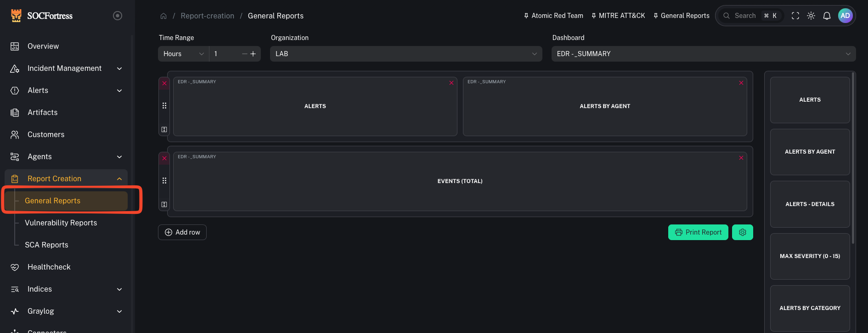The image size is (868, 333).
Task: Delete first row with red X
Action: click(164, 83)
